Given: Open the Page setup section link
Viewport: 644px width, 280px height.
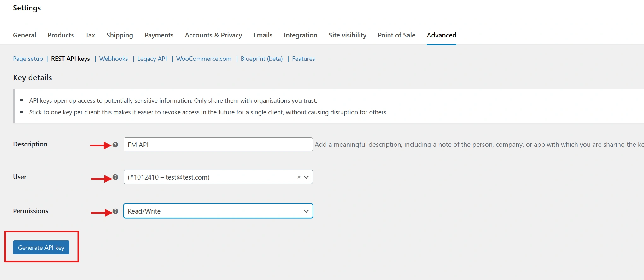Looking at the screenshot, I should (x=28, y=59).
